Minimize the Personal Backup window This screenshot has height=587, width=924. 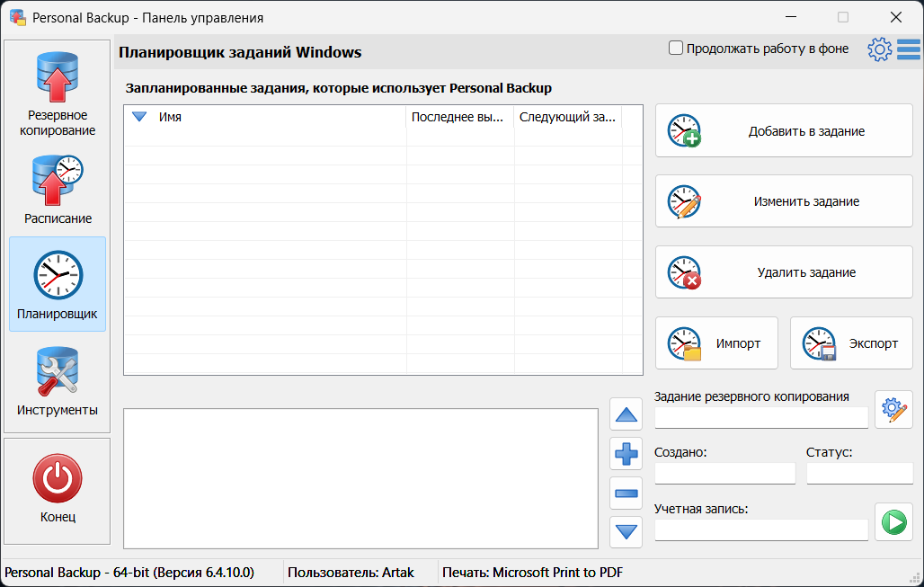click(x=791, y=17)
